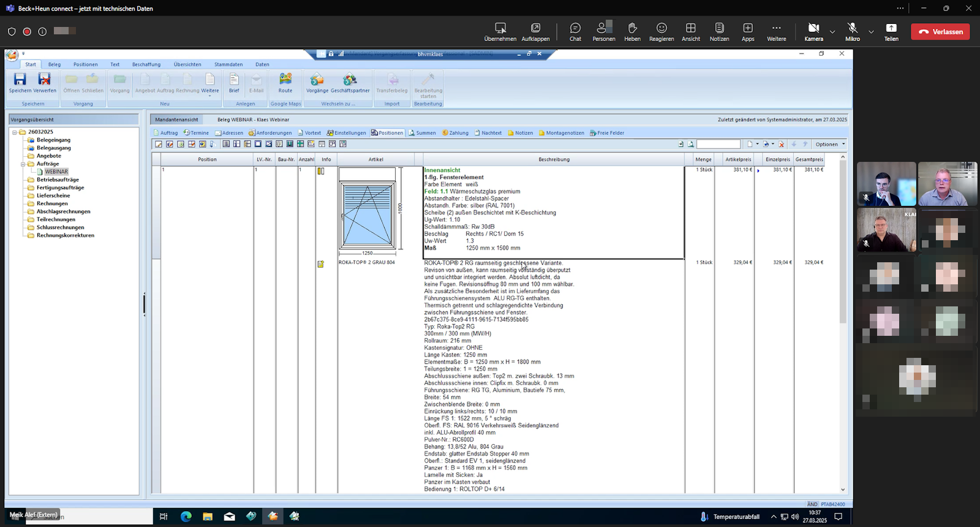Click the lock icon in bhvmklaes session bar
Screen dimensions: 980x527
coord(331,54)
